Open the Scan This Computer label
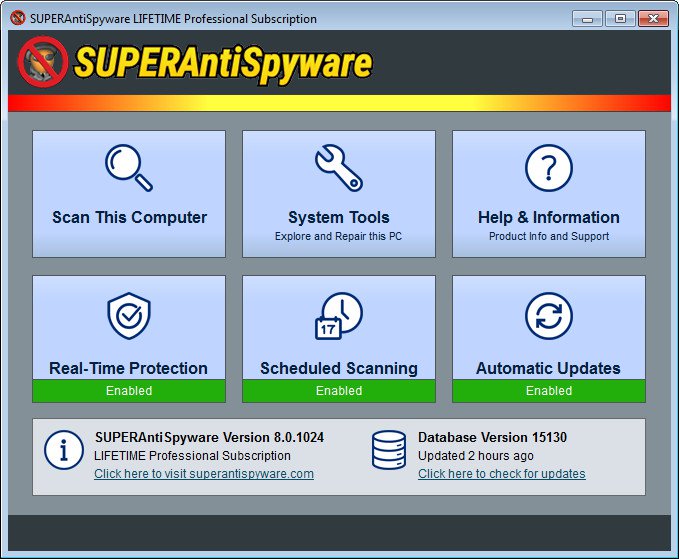Viewport: 679px width, 559px height. tap(129, 217)
